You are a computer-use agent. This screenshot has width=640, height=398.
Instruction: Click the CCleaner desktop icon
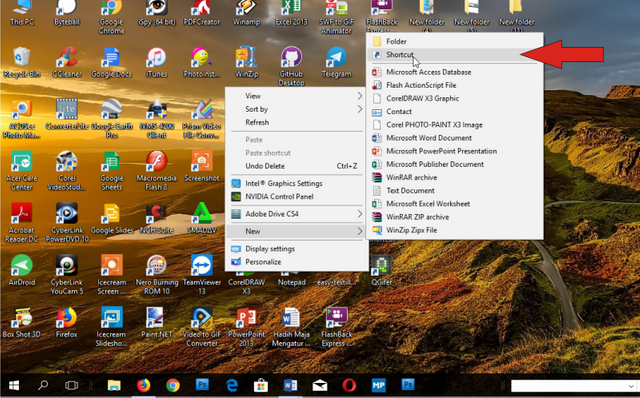point(67,62)
